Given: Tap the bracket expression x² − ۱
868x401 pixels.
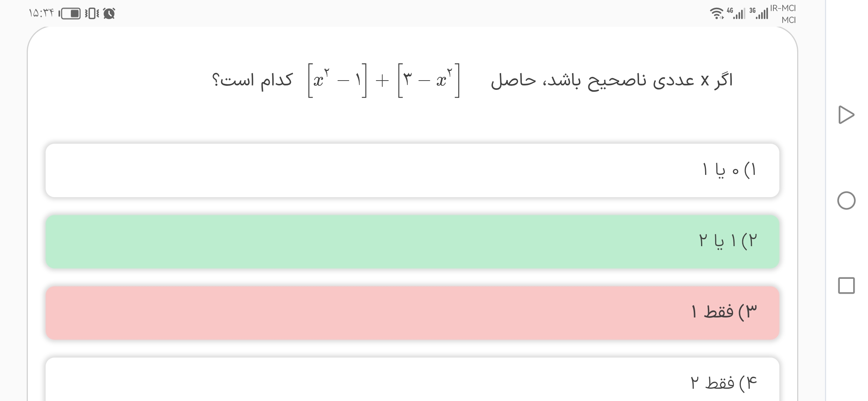Looking at the screenshot, I should coord(337,80).
